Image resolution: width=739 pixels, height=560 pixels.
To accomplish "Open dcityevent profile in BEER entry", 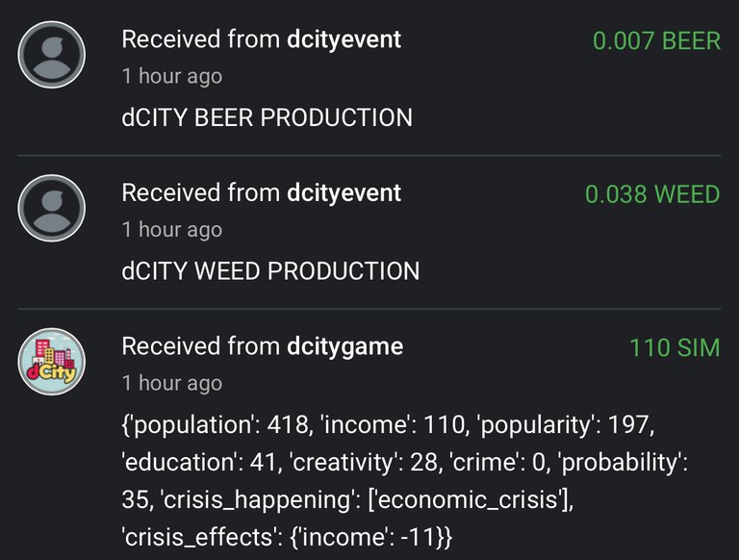I will [344, 39].
